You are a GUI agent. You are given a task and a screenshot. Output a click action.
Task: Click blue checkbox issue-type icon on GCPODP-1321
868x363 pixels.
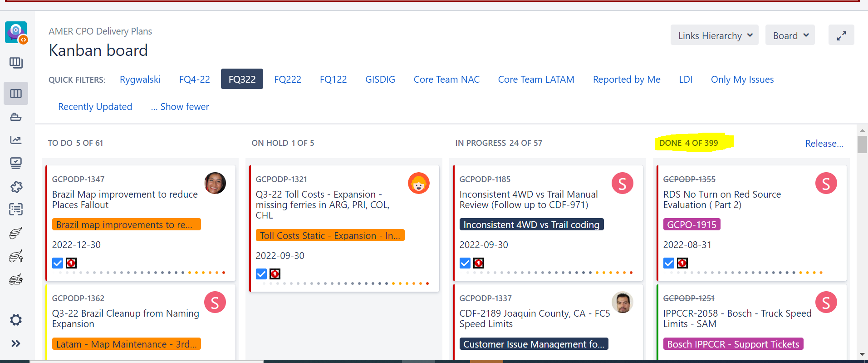[x=261, y=274]
